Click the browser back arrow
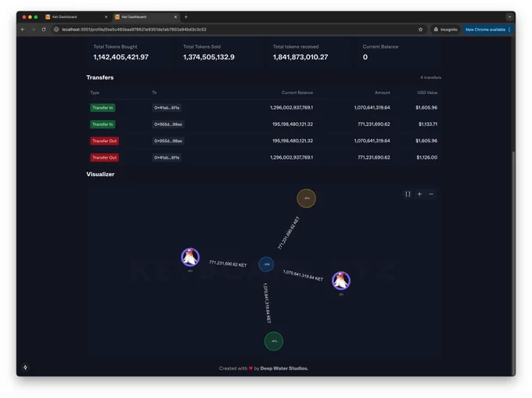Viewport: 532px width, 398px height. tap(23, 30)
